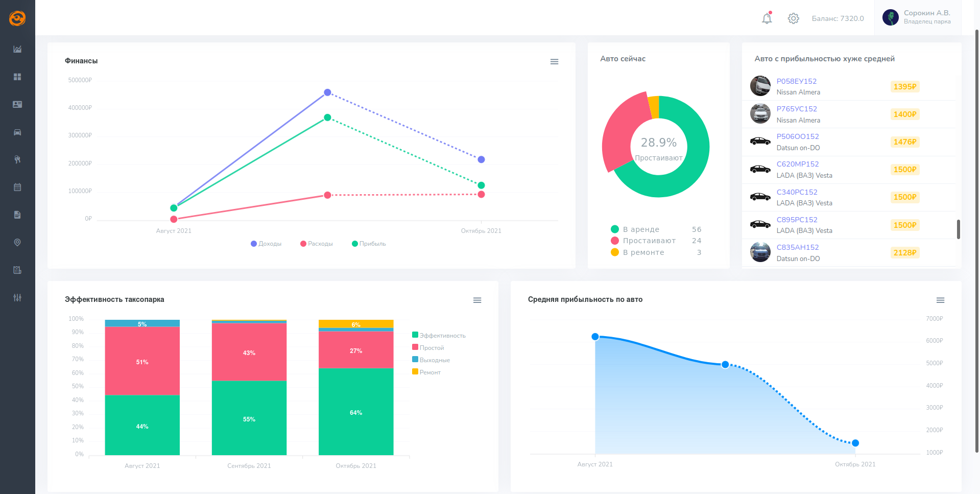Open the calendar sidebar icon
This screenshot has width=980, height=494.
(17, 187)
